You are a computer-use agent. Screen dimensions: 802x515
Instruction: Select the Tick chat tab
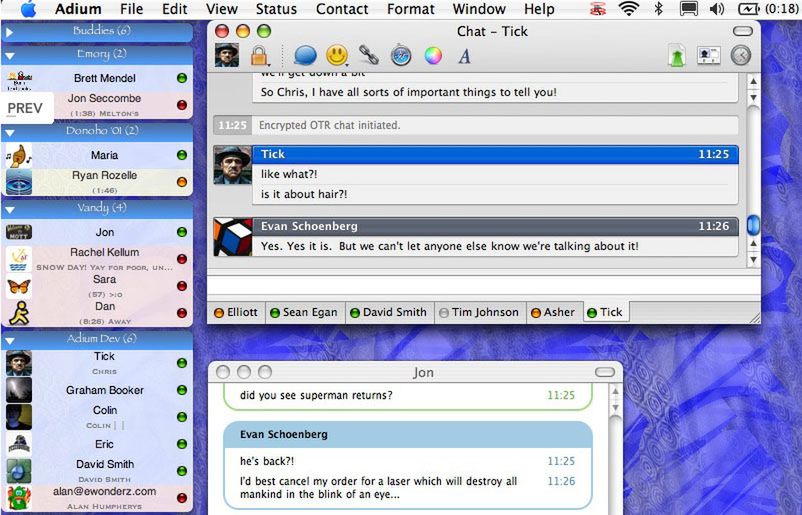click(606, 312)
